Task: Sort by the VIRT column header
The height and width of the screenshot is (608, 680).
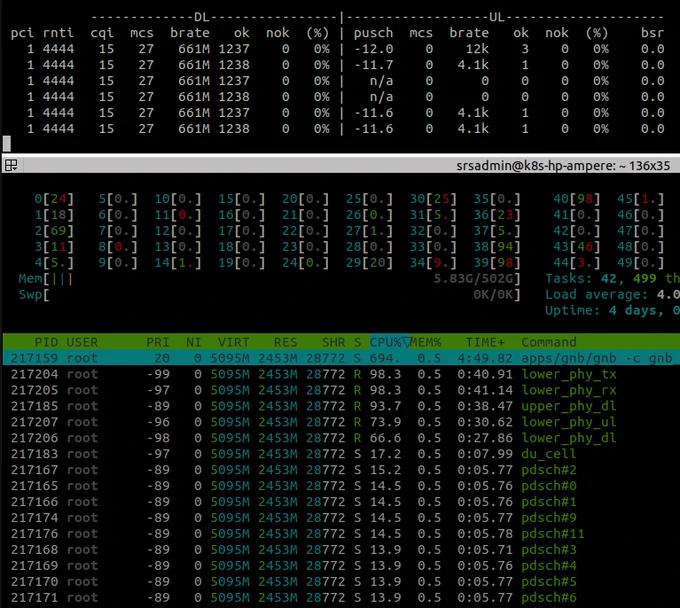Action: coord(234,342)
